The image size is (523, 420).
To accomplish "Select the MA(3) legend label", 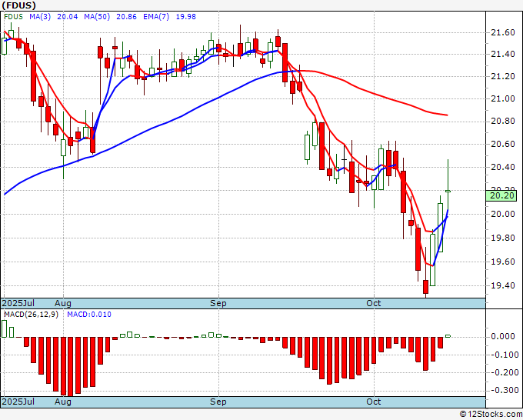I will (x=40, y=17).
